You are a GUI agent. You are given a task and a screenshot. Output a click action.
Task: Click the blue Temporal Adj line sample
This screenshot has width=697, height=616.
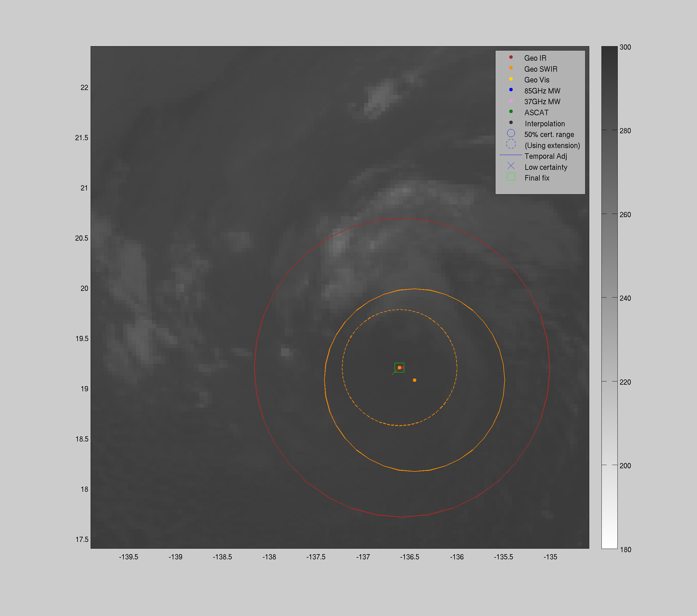pyautogui.click(x=511, y=155)
